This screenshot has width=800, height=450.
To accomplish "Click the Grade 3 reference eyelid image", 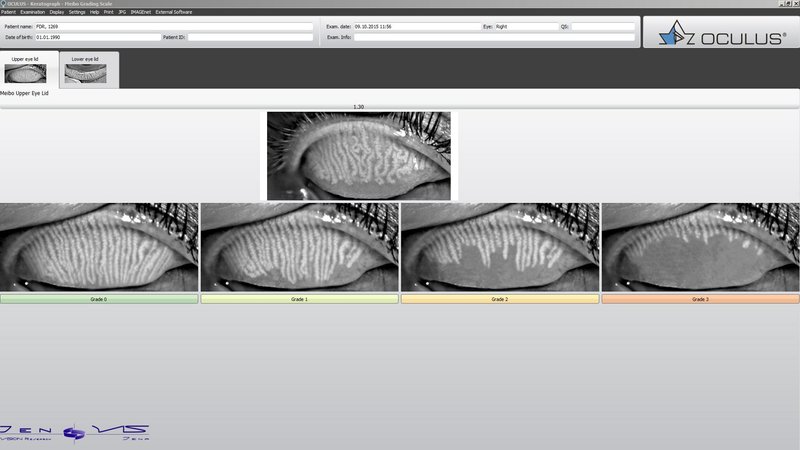I will [700, 247].
